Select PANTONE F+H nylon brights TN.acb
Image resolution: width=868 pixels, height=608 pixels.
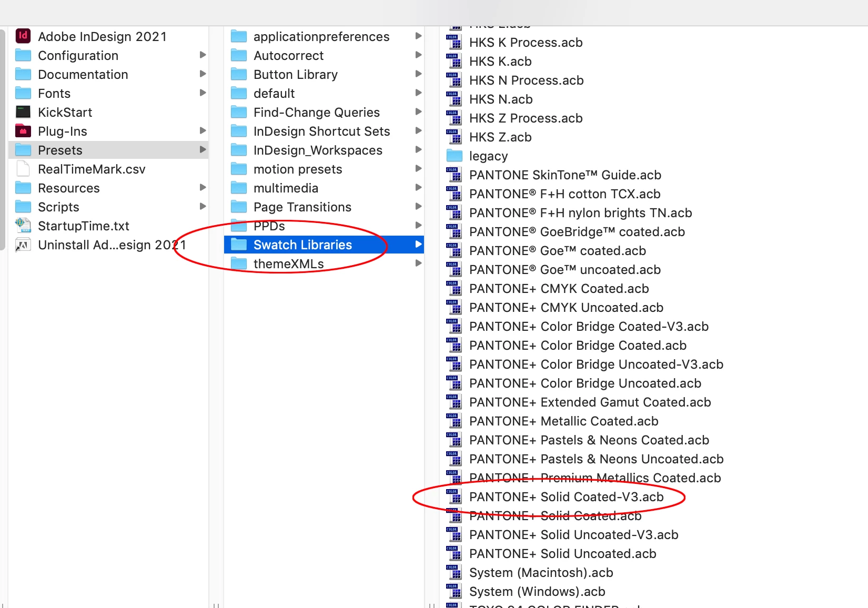(x=580, y=213)
